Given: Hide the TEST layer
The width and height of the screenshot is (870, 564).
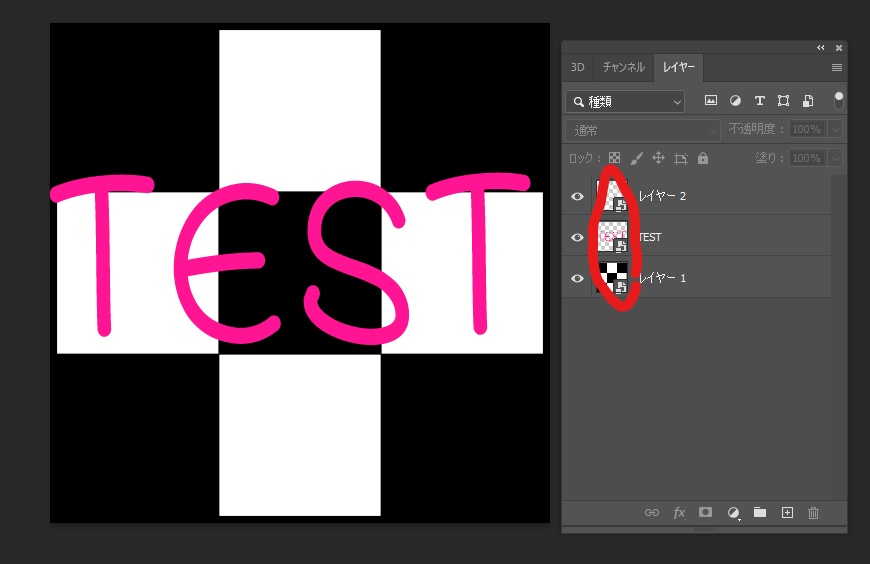Looking at the screenshot, I should 577,237.
